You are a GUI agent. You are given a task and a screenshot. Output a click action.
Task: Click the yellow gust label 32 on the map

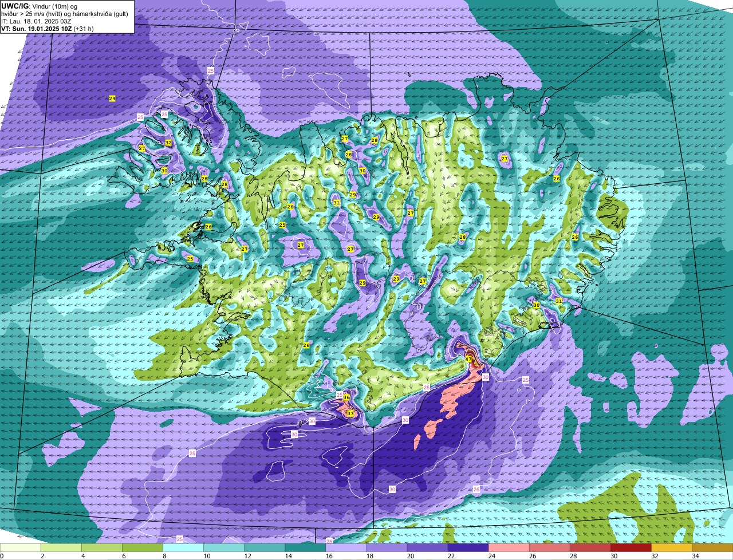click(x=168, y=143)
